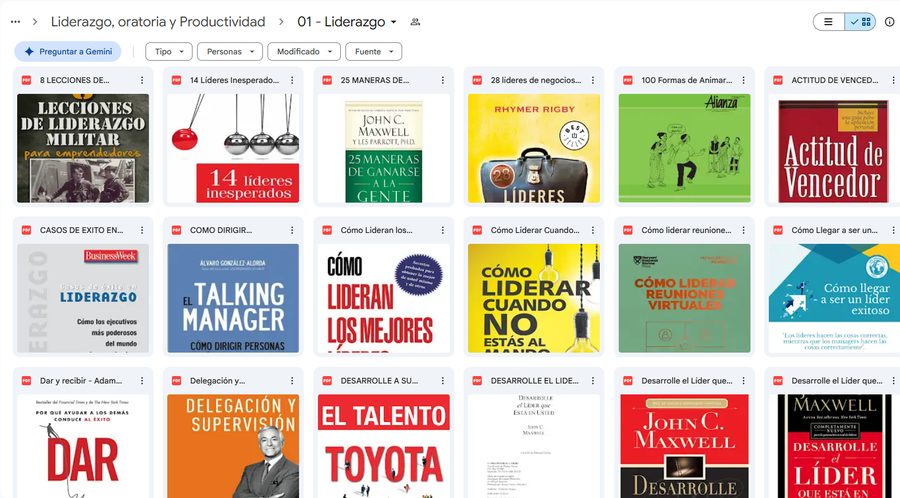
Task: Select Cómo Liderar Reuniones Virtuales thumbnail
Action: [x=684, y=298]
